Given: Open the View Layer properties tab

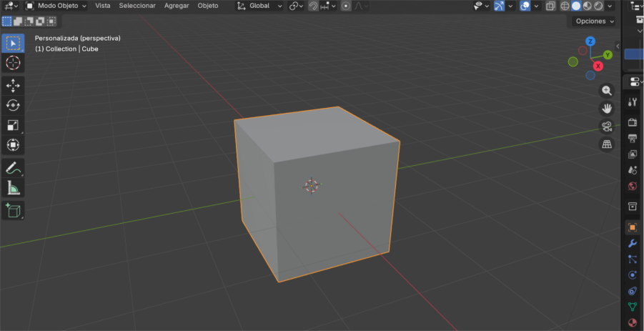Looking at the screenshot, I should [x=633, y=154].
